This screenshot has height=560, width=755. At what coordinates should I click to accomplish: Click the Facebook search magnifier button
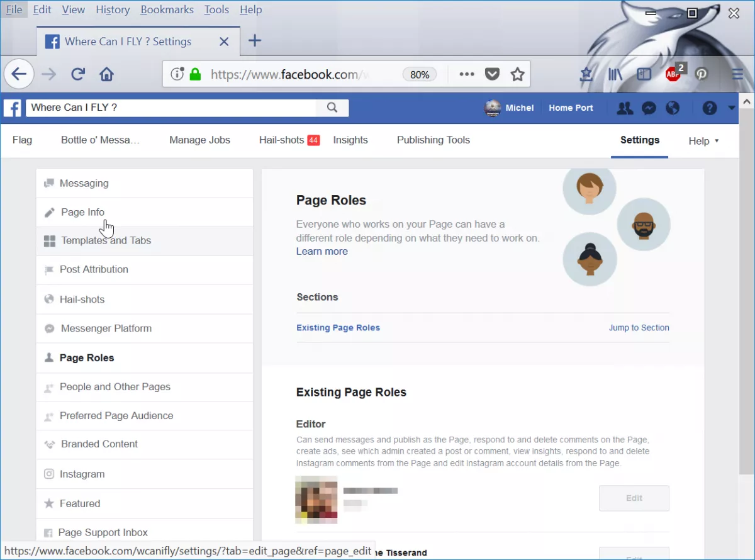pyautogui.click(x=332, y=108)
